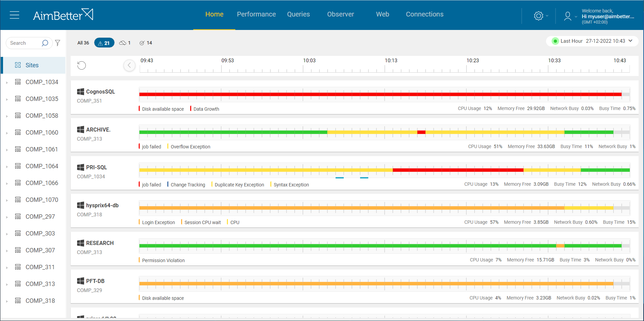Switch to the Performance tab
The height and width of the screenshot is (321, 644).
pyautogui.click(x=256, y=14)
